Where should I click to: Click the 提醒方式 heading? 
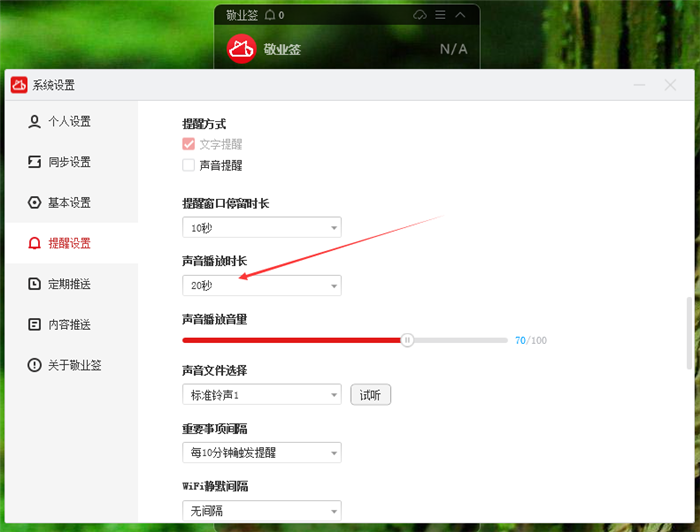pyautogui.click(x=204, y=124)
